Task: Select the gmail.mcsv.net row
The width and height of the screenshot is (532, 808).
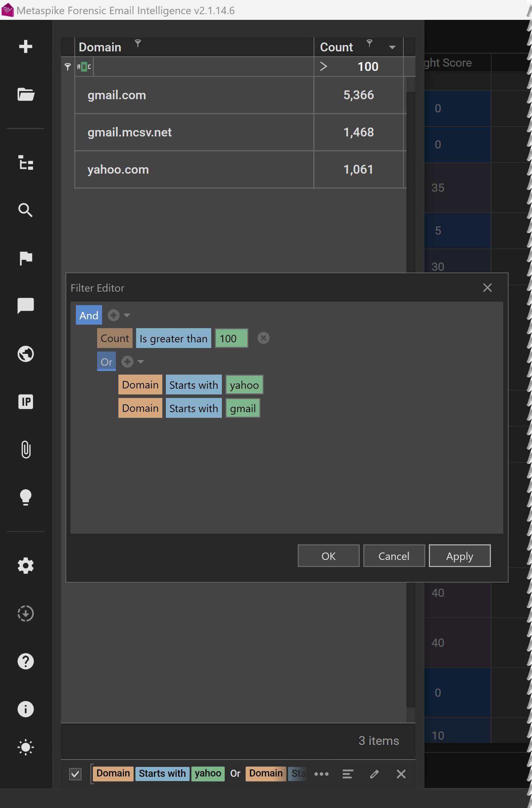Action: (x=240, y=132)
